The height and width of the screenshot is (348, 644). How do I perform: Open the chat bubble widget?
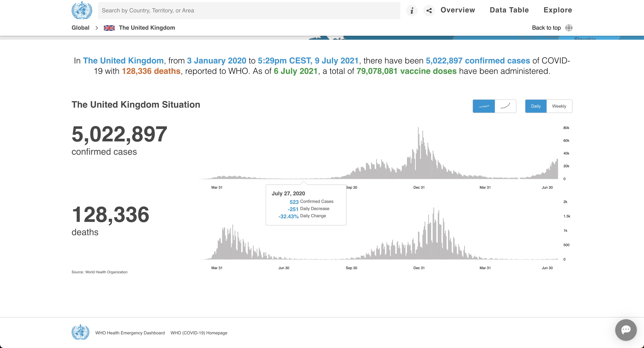(626, 330)
